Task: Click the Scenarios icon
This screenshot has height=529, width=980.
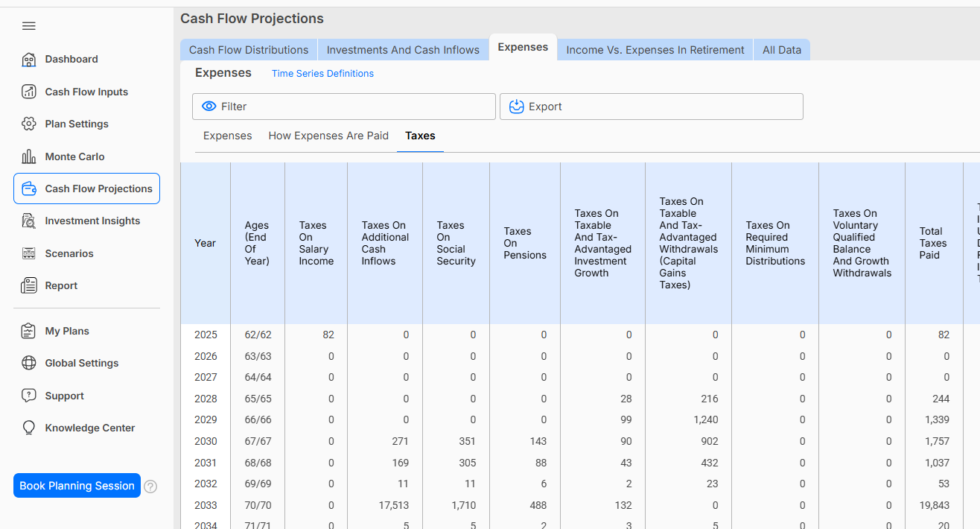Action: point(29,253)
